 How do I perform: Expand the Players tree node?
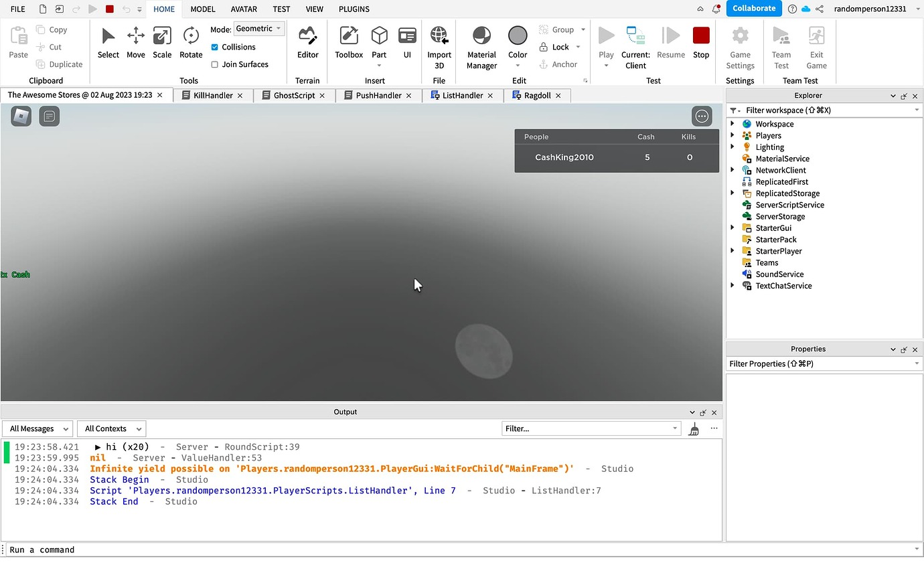(732, 135)
